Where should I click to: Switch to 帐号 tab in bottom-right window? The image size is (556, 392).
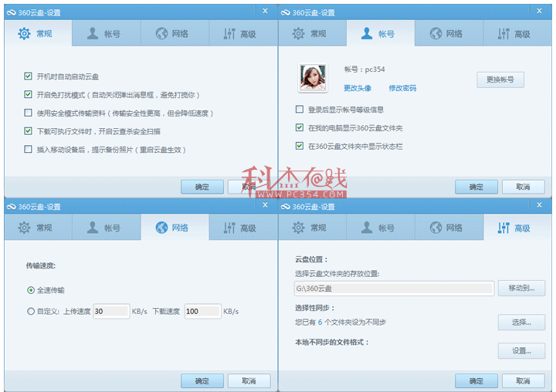click(380, 227)
